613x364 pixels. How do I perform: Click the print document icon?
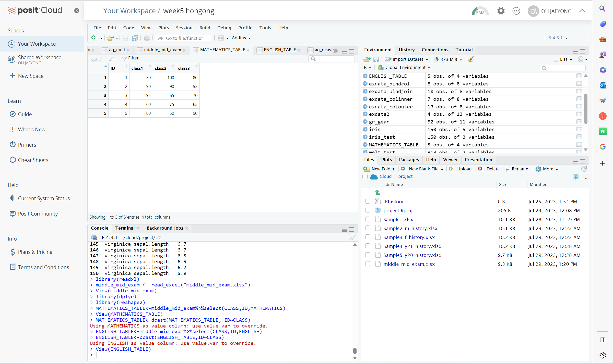pos(147,38)
